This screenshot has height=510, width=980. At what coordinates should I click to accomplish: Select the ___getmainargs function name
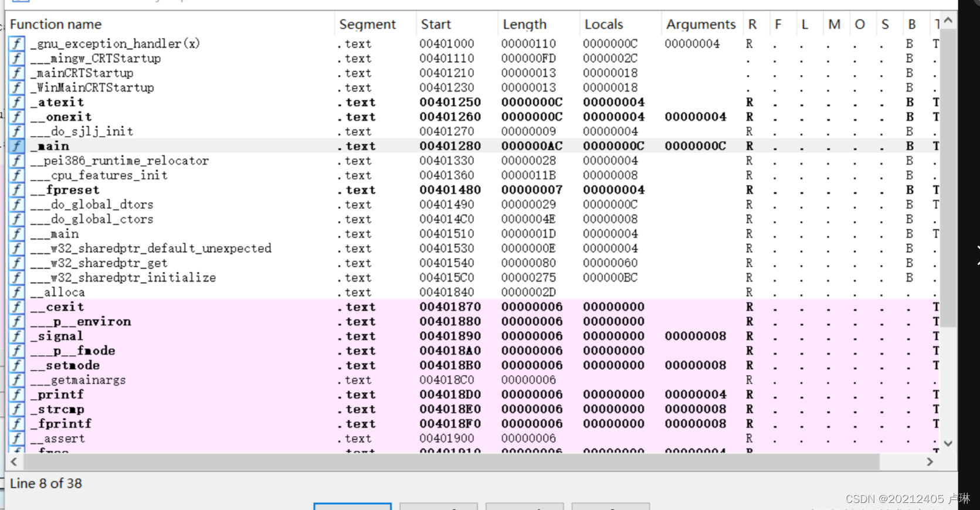pyautogui.click(x=78, y=380)
